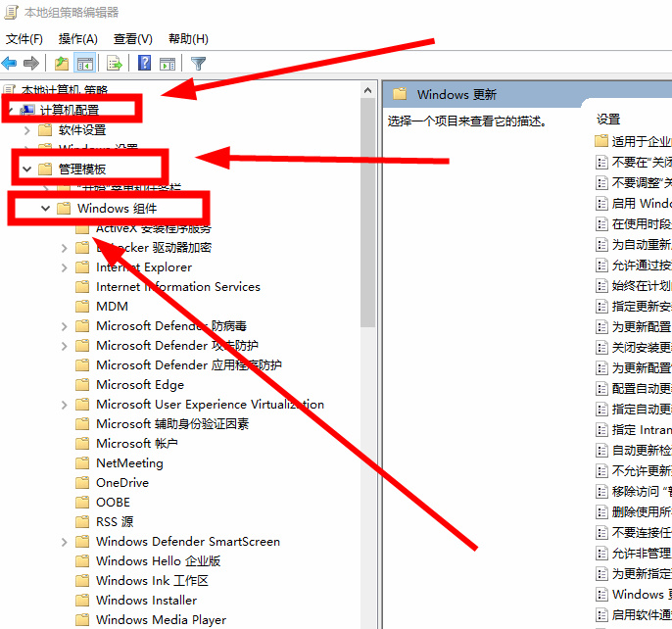Viewport: 672px width, 629px height.
Task: Click the Export list toolbar icon
Action: 115,64
